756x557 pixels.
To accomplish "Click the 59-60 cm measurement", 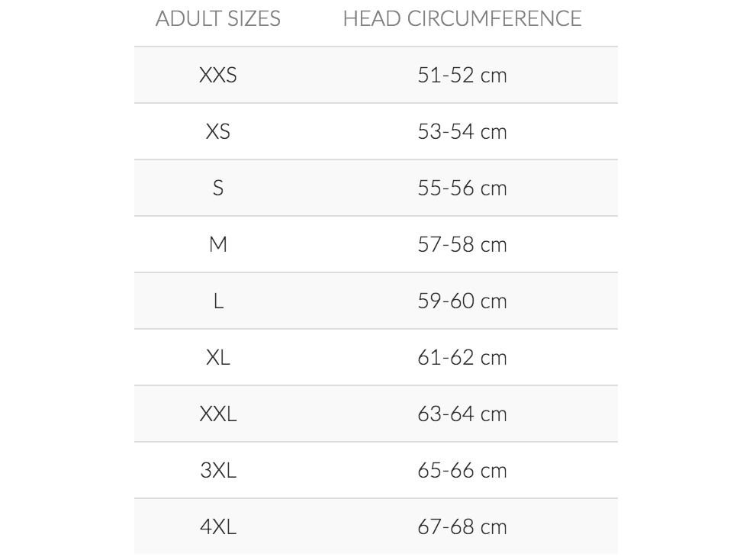I will [462, 301].
